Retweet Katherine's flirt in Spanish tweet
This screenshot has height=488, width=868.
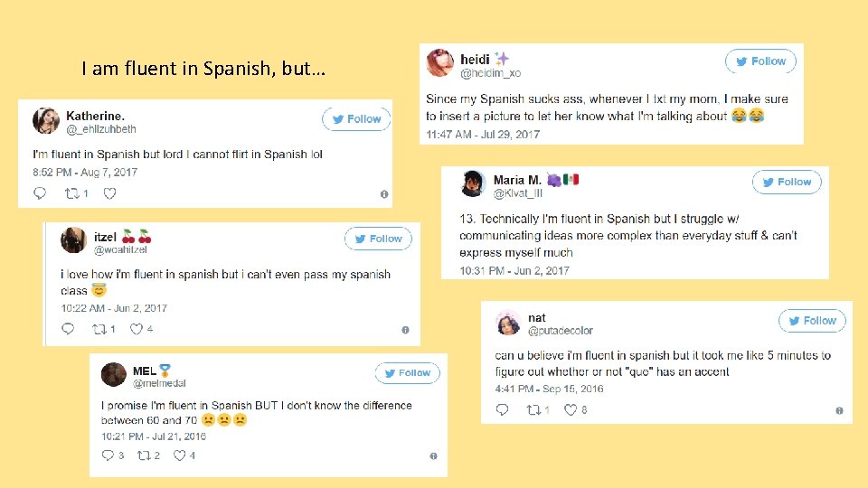click(x=73, y=193)
